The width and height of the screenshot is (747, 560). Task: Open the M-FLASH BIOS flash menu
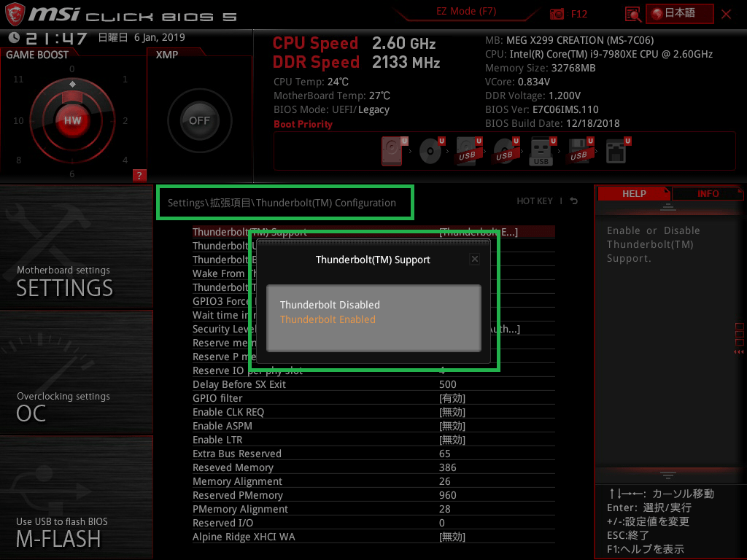76,497
